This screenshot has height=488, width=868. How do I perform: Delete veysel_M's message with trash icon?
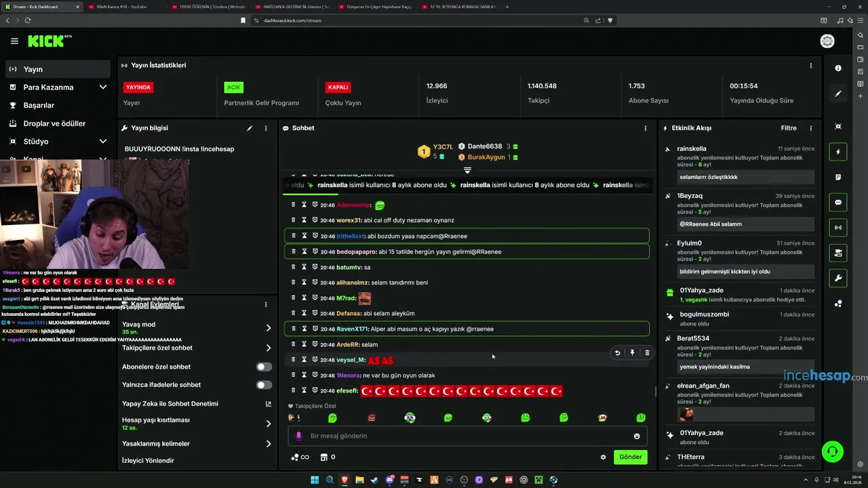coord(647,352)
